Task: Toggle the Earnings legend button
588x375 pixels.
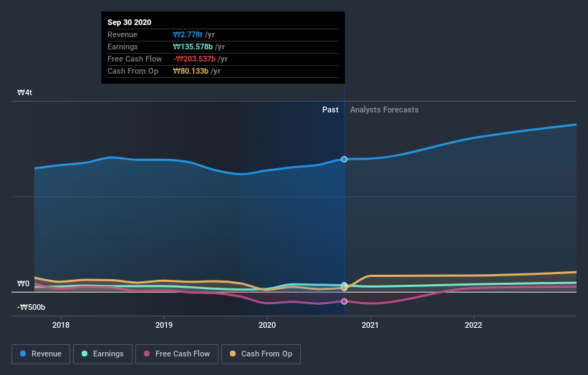Action: pos(102,354)
